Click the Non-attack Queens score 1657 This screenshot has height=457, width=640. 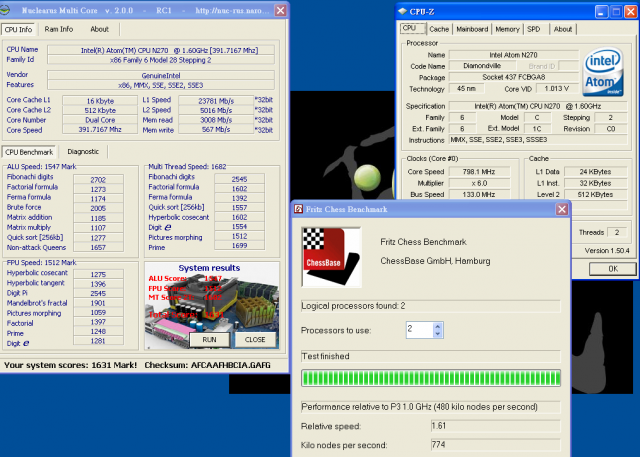tap(98, 247)
